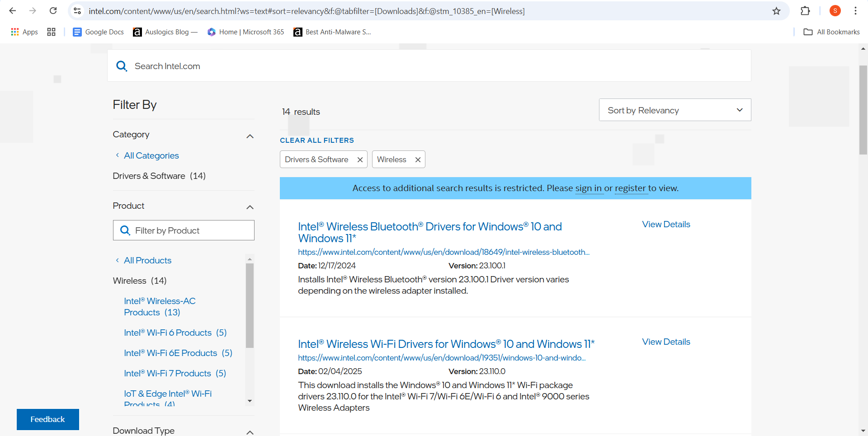Open the Extensions puzzle icon
The height and width of the screenshot is (436, 868).
point(805,11)
